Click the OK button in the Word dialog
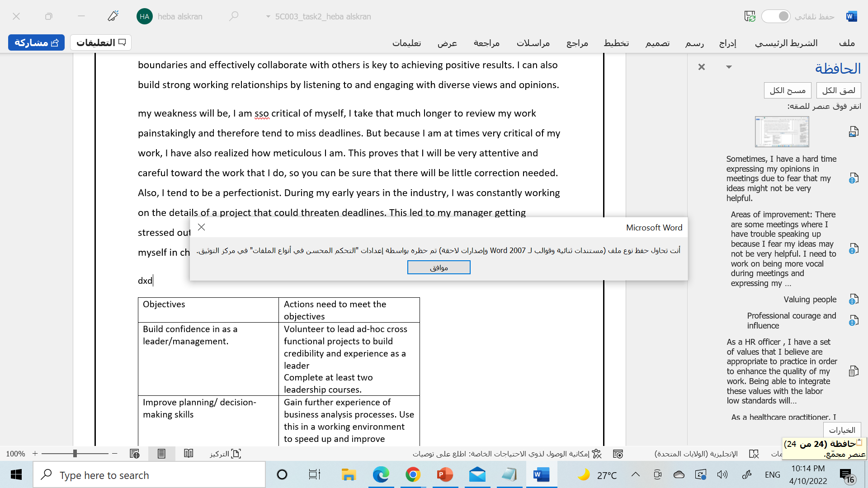 pyautogui.click(x=439, y=267)
